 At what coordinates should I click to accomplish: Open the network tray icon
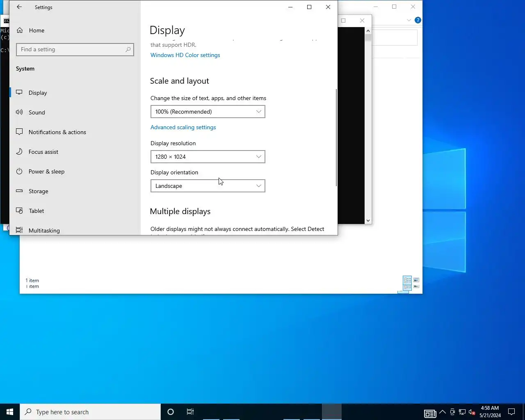pyautogui.click(x=462, y=412)
